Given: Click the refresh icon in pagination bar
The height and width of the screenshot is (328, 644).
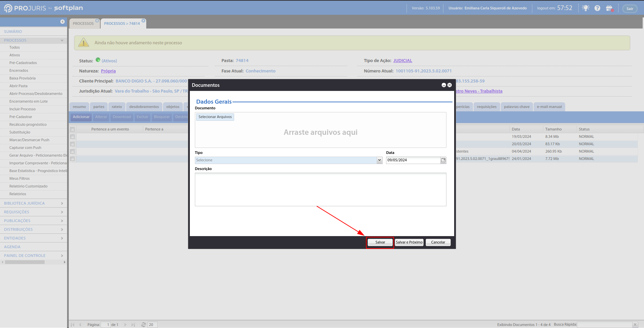Looking at the screenshot, I should (144, 325).
